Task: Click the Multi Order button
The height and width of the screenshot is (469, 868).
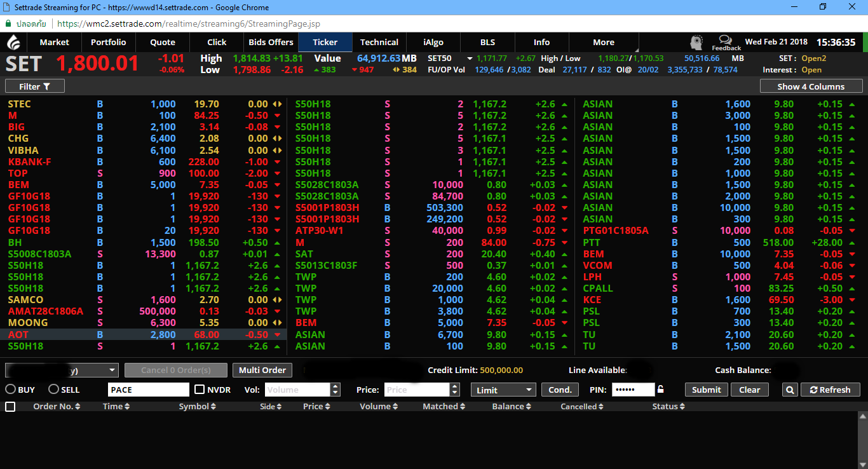Action: click(x=262, y=370)
